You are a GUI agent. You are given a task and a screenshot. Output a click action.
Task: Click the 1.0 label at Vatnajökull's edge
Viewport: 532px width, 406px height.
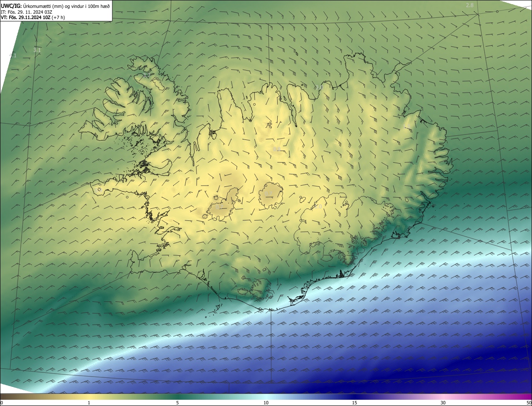pyautogui.click(x=318, y=206)
